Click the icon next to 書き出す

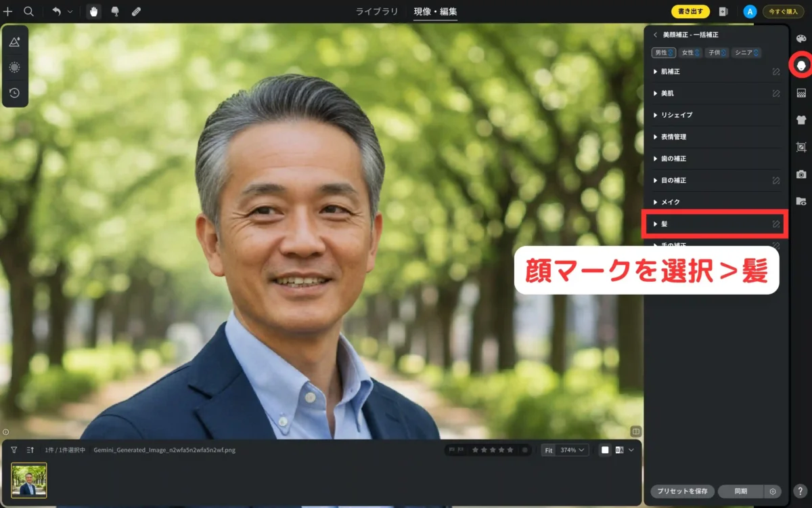tap(723, 12)
